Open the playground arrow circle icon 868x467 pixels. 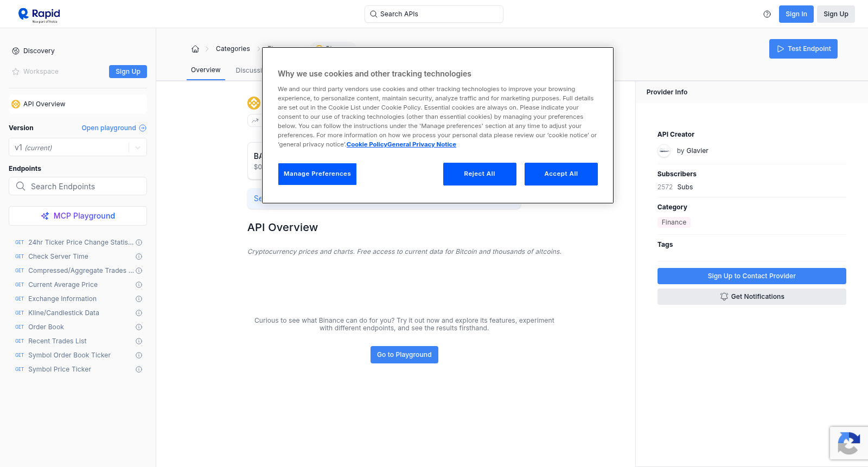point(143,128)
